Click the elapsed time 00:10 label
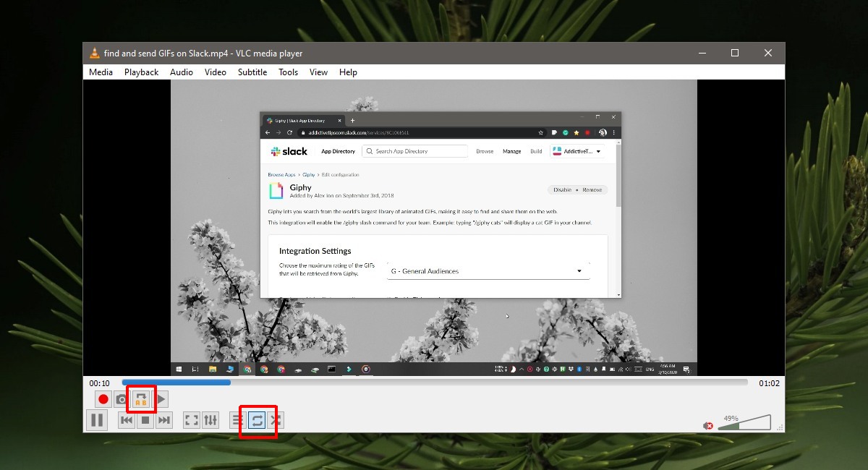Screen dimensions: 868x470 click(100, 383)
